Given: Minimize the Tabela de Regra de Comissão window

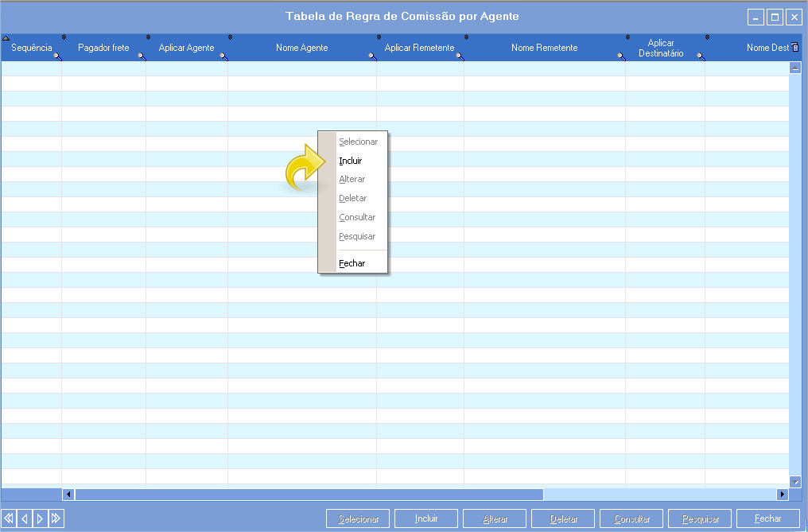Looking at the screenshot, I should 756,17.
